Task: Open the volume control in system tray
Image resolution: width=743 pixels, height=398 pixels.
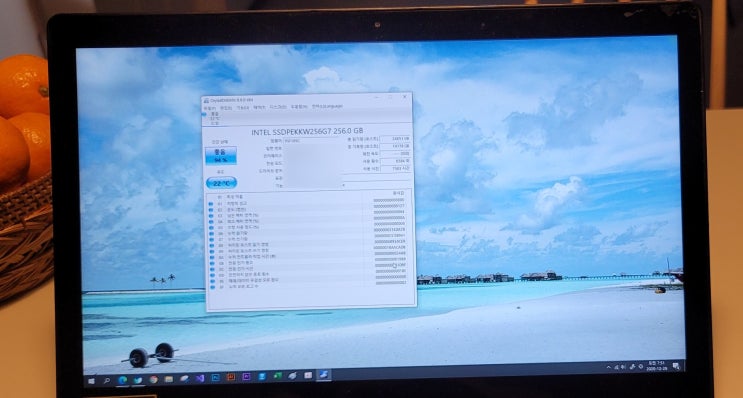Action: point(623,367)
